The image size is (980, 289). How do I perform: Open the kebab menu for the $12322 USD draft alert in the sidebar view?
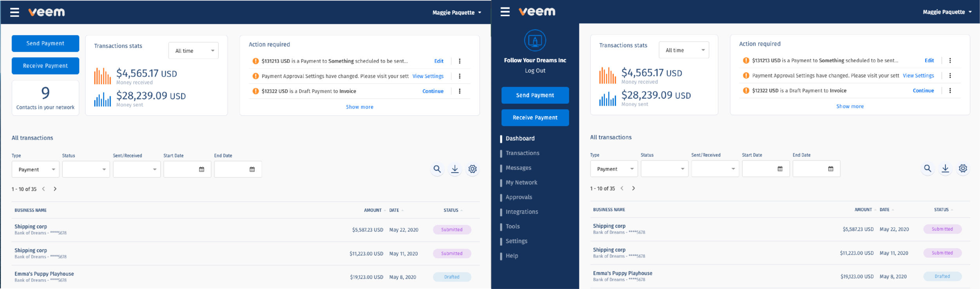tap(950, 90)
